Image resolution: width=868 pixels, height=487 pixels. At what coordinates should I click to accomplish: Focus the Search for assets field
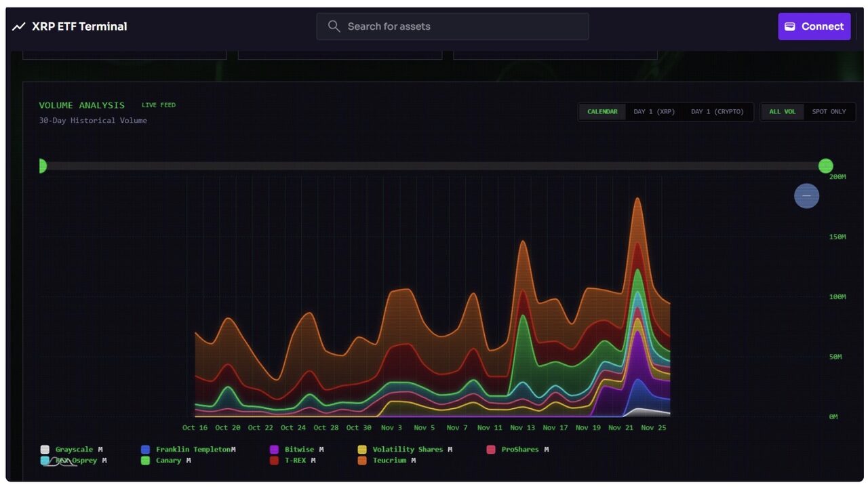[x=461, y=26]
